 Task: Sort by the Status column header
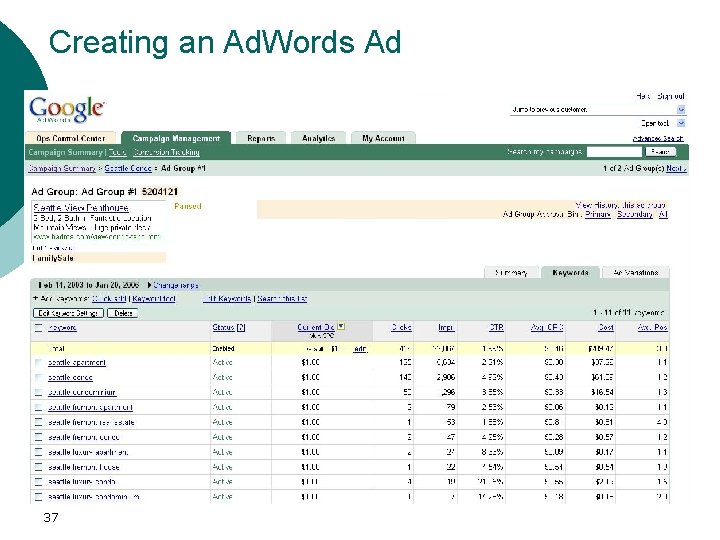(224, 327)
